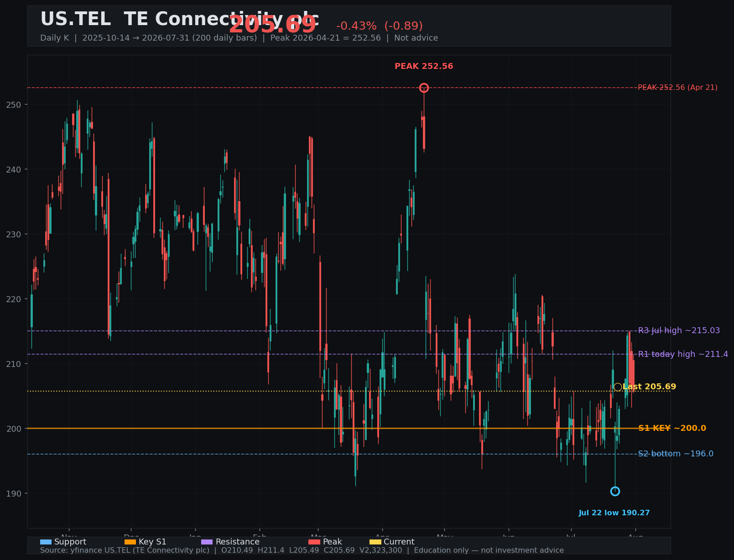734x560 pixels.
Task: Click the blue Support legend swatch
Action: (46, 542)
